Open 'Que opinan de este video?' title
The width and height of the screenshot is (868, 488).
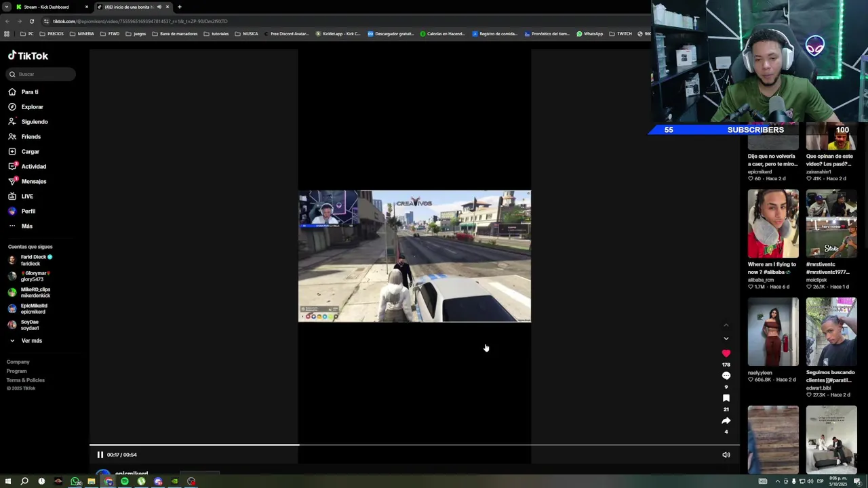(x=829, y=160)
